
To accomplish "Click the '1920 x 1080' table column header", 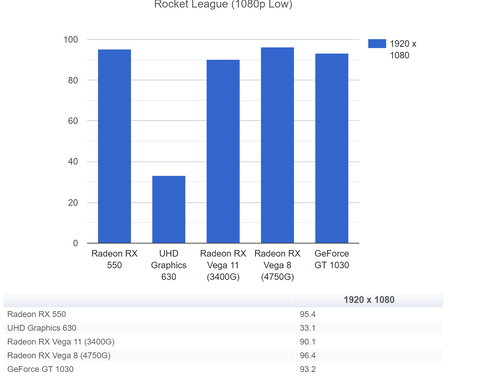I will [369, 300].
